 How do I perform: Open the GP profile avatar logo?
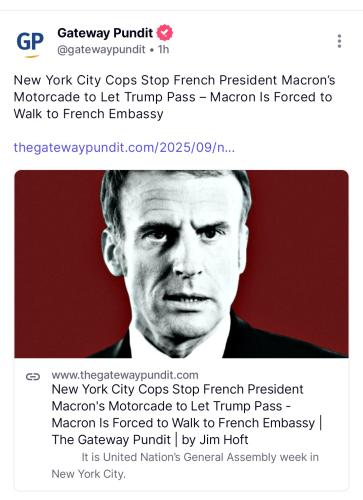click(30, 43)
